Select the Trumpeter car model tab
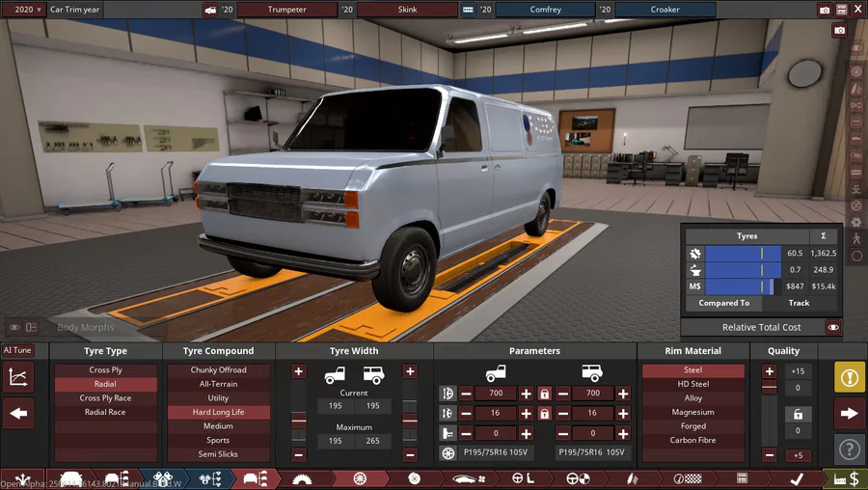 coord(286,10)
